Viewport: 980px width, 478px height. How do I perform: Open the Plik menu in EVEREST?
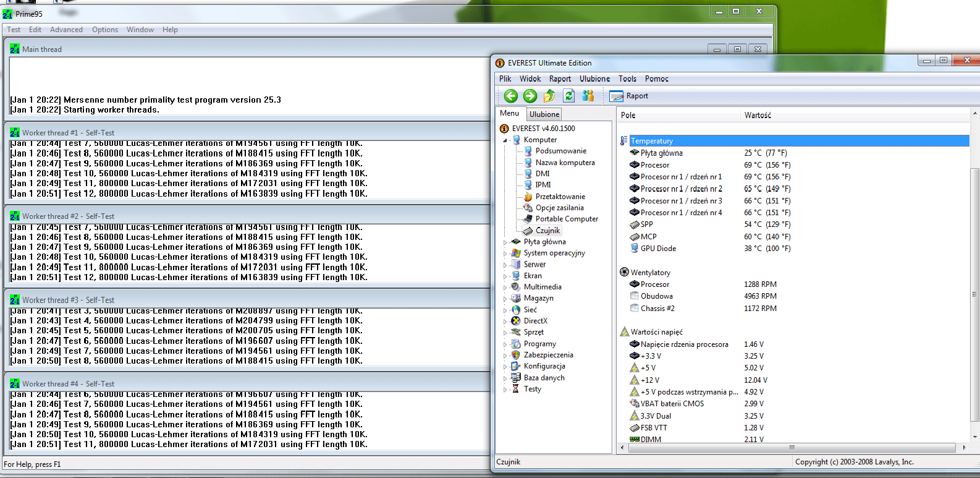[505, 79]
